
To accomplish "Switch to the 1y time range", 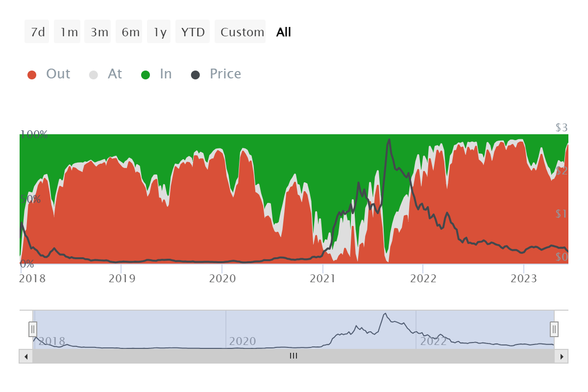I will pos(159,31).
